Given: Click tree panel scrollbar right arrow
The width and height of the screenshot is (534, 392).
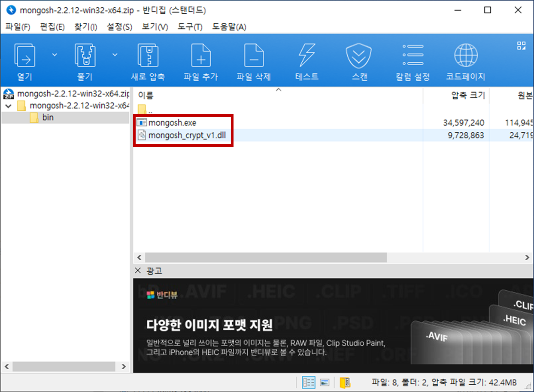Looking at the screenshot, I should click(123, 367).
